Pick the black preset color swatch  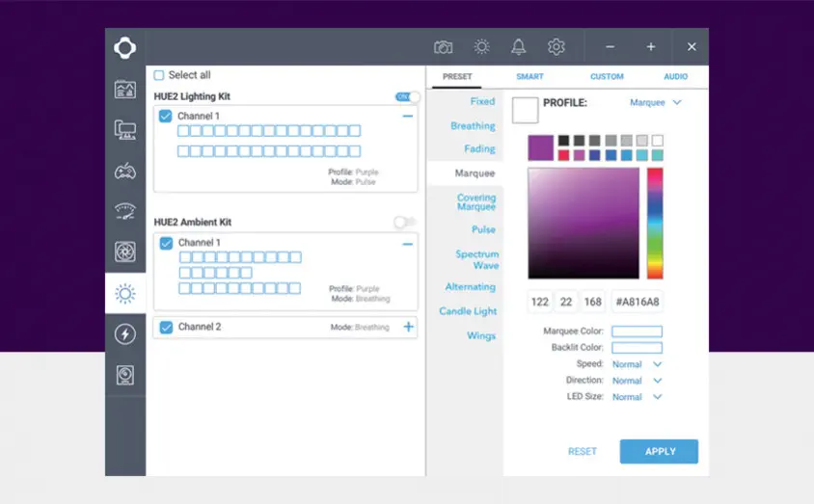[x=563, y=141]
